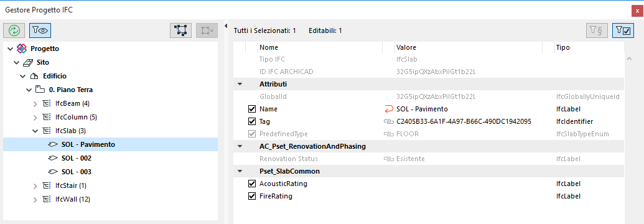Click the IfcBeam group icon

pyautogui.click(x=47, y=103)
